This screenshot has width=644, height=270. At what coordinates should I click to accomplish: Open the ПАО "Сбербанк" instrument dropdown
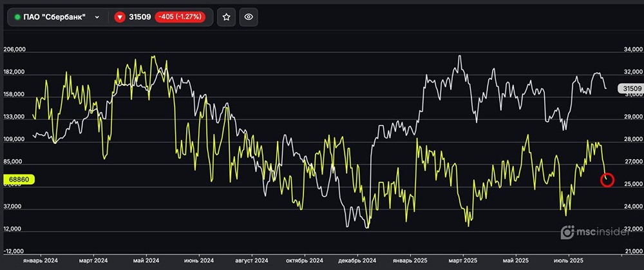pos(57,17)
